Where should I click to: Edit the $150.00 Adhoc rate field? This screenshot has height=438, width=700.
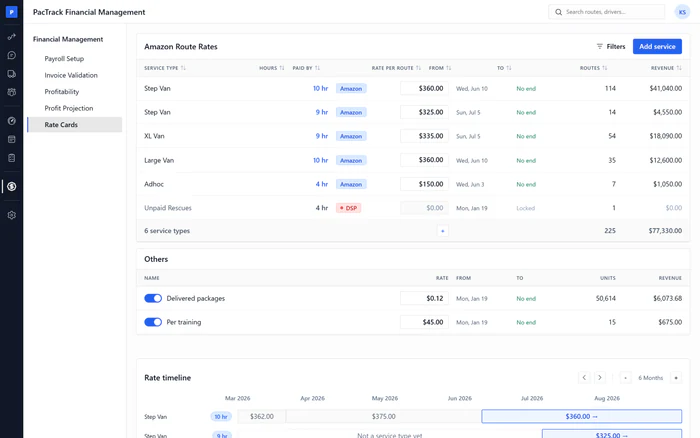click(424, 184)
